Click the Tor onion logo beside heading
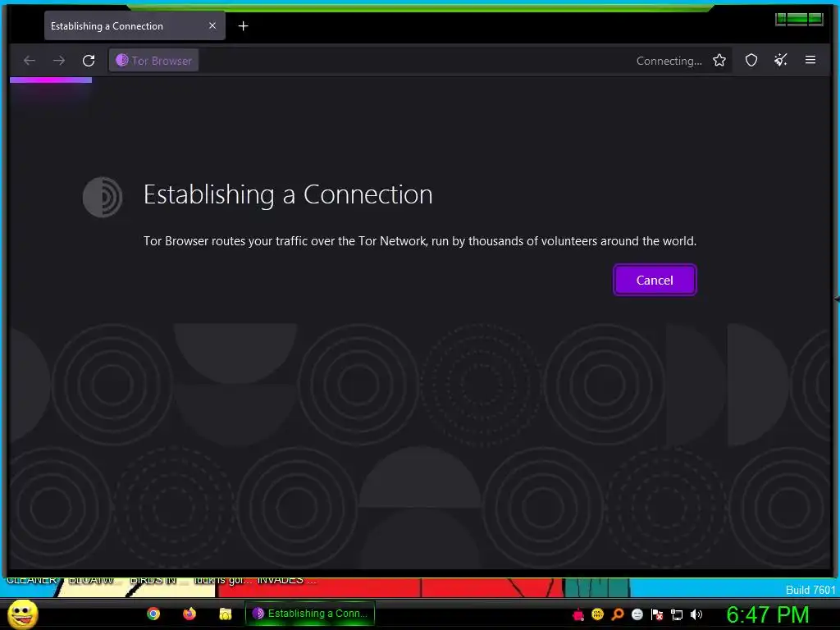Viewport: 840px width, 630px height. click(x=103, y=197)
